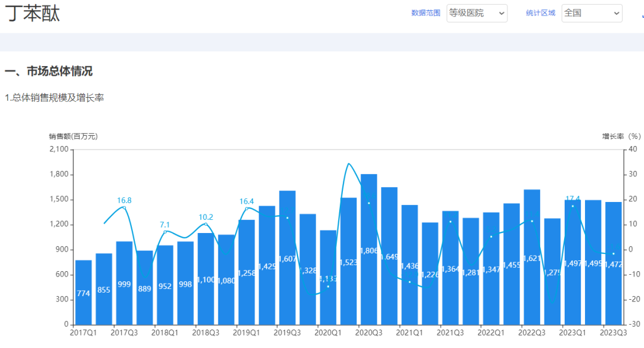Click the bar labeled 998
The image size is (644, 348).
click(185, 283)
